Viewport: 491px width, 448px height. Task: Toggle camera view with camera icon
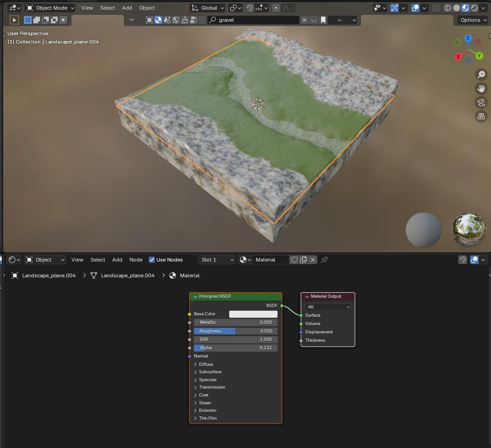click(481, 102)
